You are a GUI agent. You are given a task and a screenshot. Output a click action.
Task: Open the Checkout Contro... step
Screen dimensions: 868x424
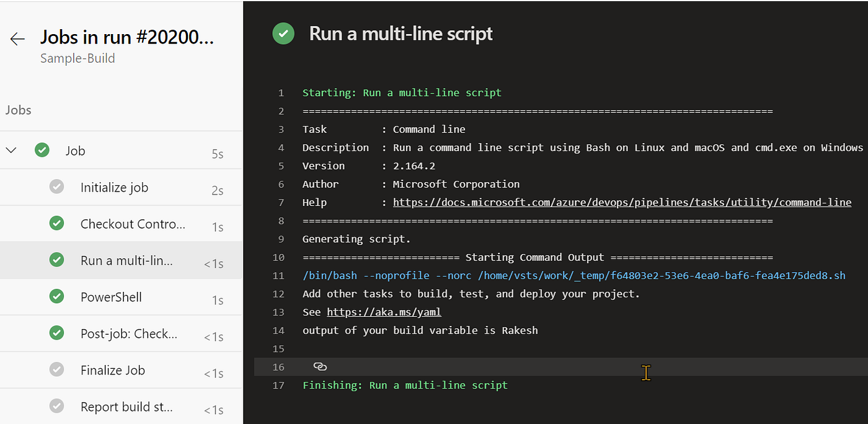tap(121, 224)
